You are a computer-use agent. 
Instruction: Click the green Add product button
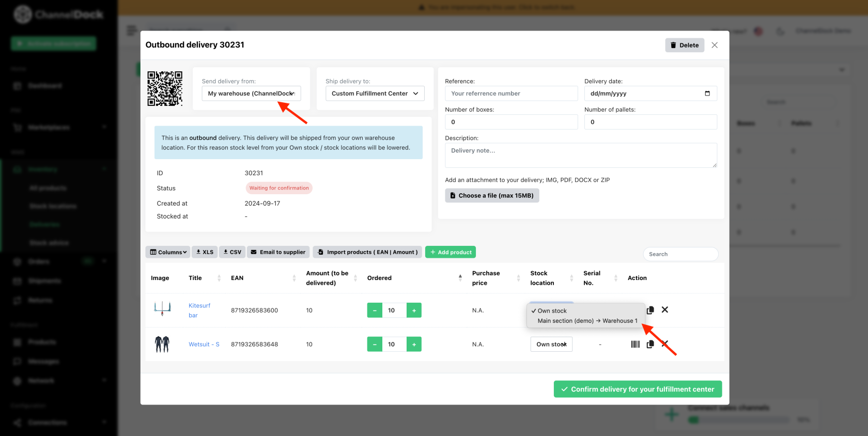pos(451,252)
